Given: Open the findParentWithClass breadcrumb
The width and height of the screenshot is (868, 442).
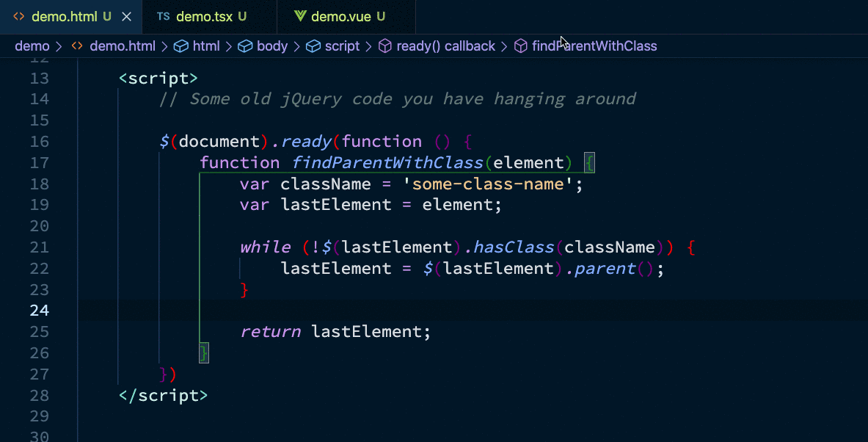Looking at the screenshot, I should (594, 46).
